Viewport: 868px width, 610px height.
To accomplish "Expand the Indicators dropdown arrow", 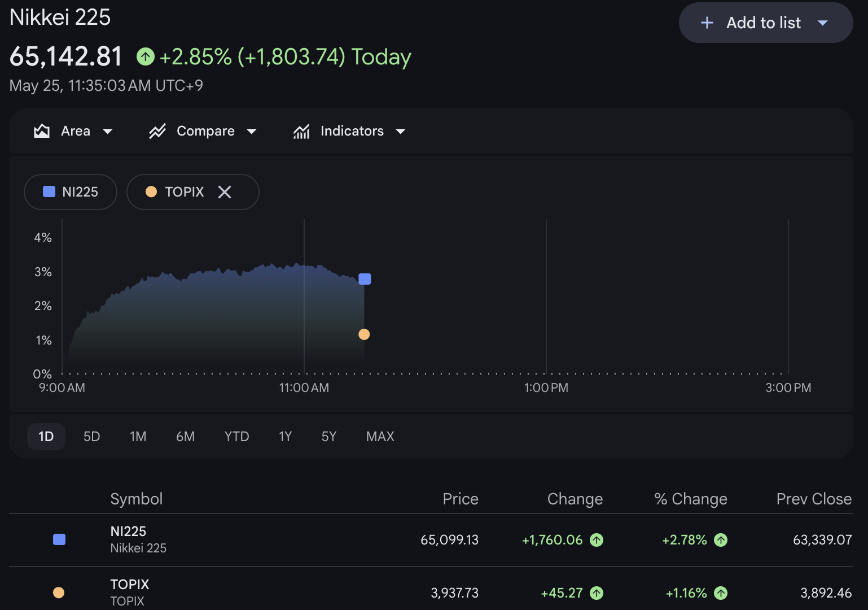I will [401, 132].
